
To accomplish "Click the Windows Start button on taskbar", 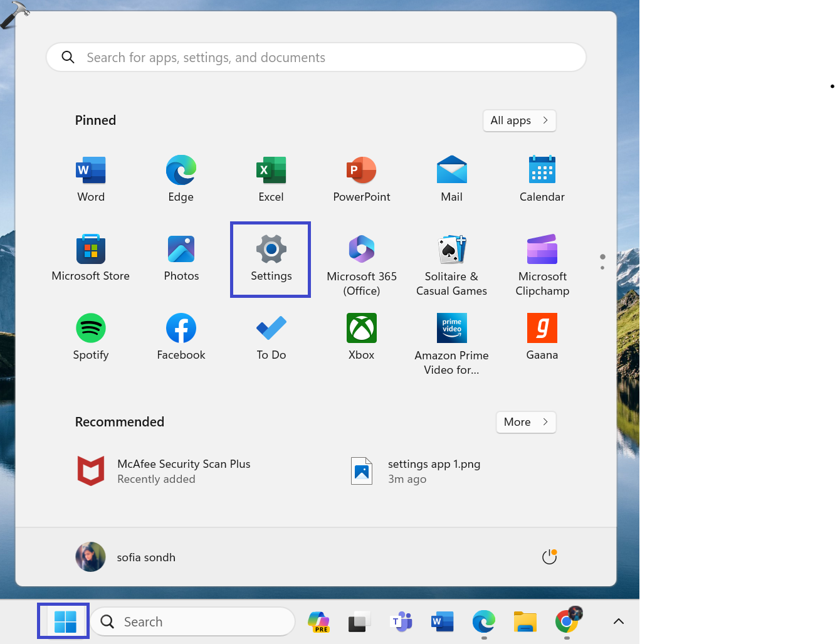I will pyautogui.click(x=65, y=621).
